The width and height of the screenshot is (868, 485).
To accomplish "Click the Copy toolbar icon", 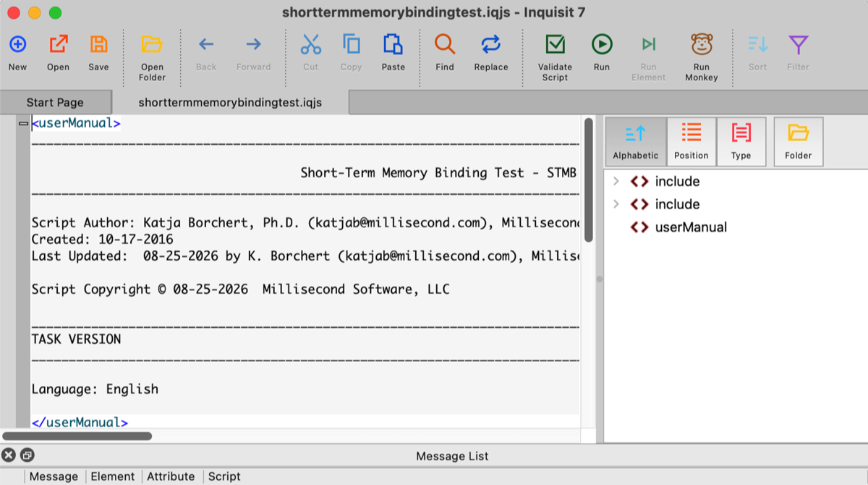I will [x=351, y=45].
